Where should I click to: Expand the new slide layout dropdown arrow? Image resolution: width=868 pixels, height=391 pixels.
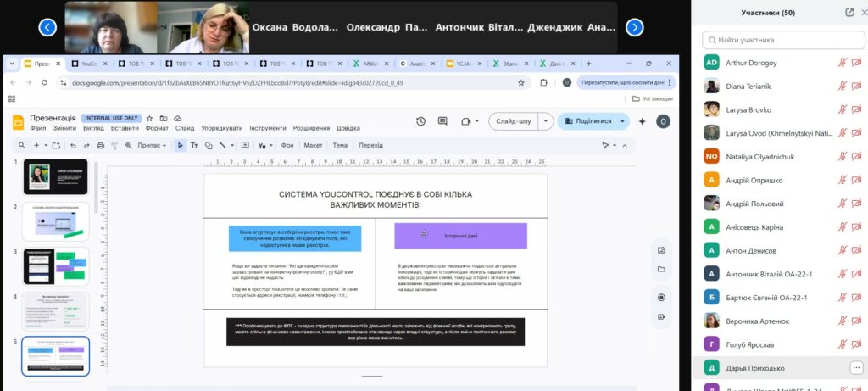coord(46,146)
